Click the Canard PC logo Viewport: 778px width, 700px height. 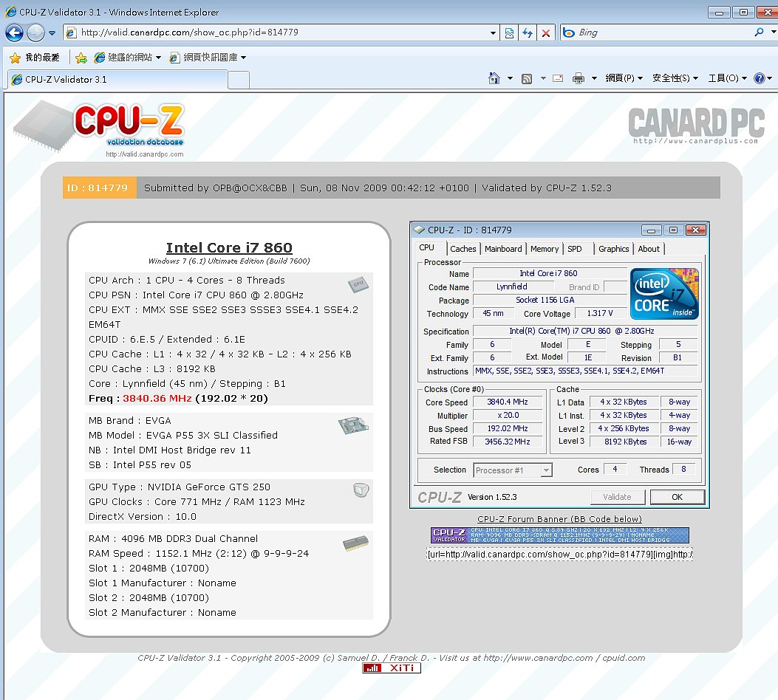click(x=696, y=126)
